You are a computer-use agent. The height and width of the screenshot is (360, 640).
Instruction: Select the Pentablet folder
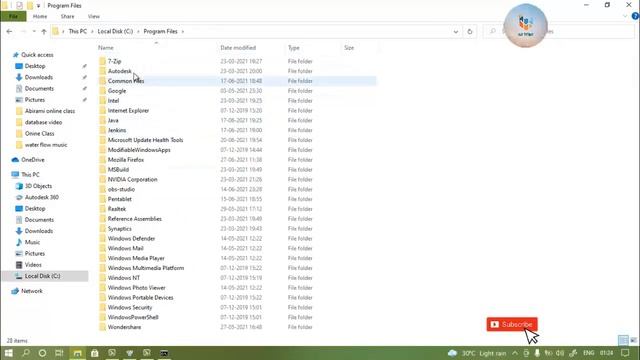pyautogui.click(x=120, y=199)
